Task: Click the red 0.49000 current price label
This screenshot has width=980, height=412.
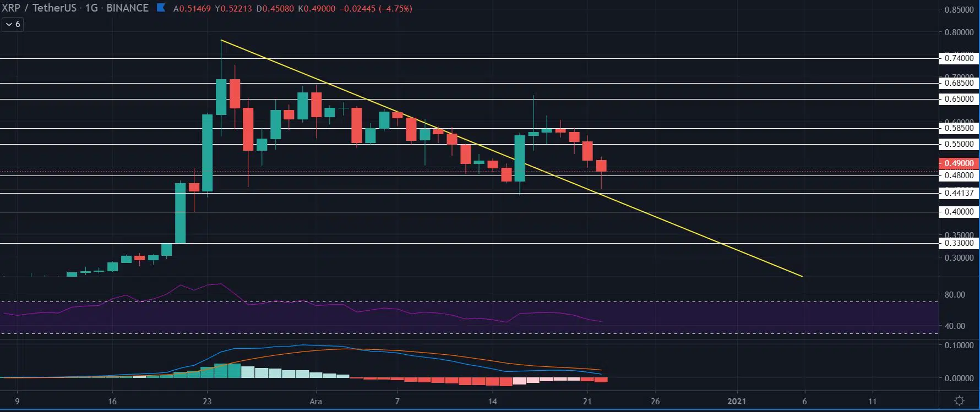Action: point(959,163)
